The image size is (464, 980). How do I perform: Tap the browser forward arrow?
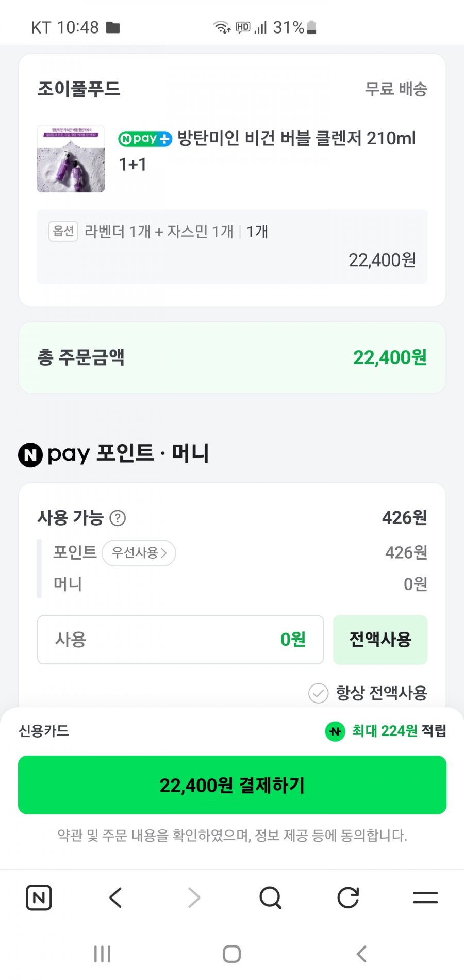click(194, 897)
